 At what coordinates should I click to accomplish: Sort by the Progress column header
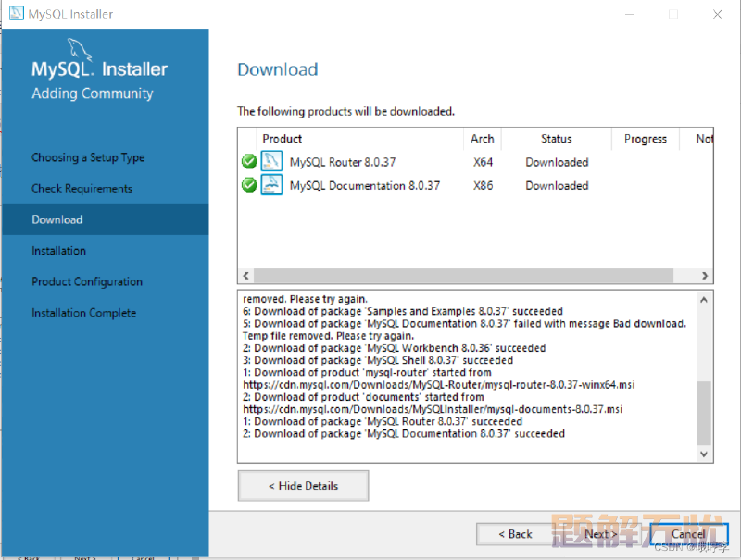coord(645,139)
